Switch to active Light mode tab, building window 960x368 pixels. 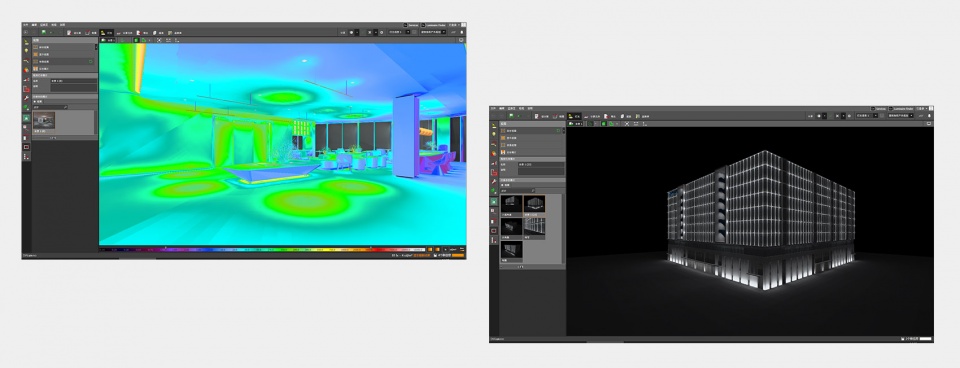574,116
